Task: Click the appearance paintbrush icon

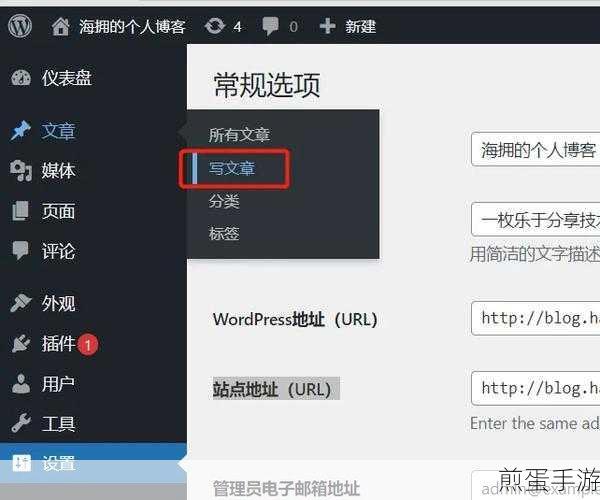Action: coord(21,303)
